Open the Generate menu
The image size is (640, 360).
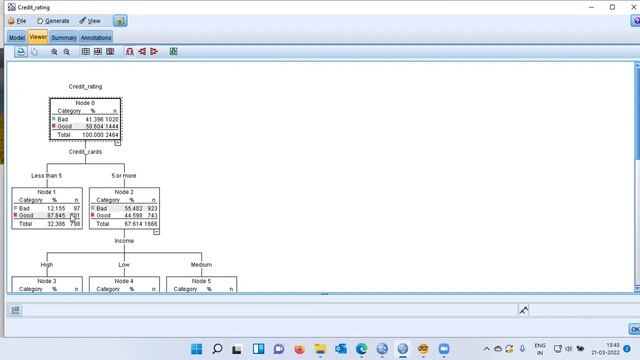pos(53,21)
